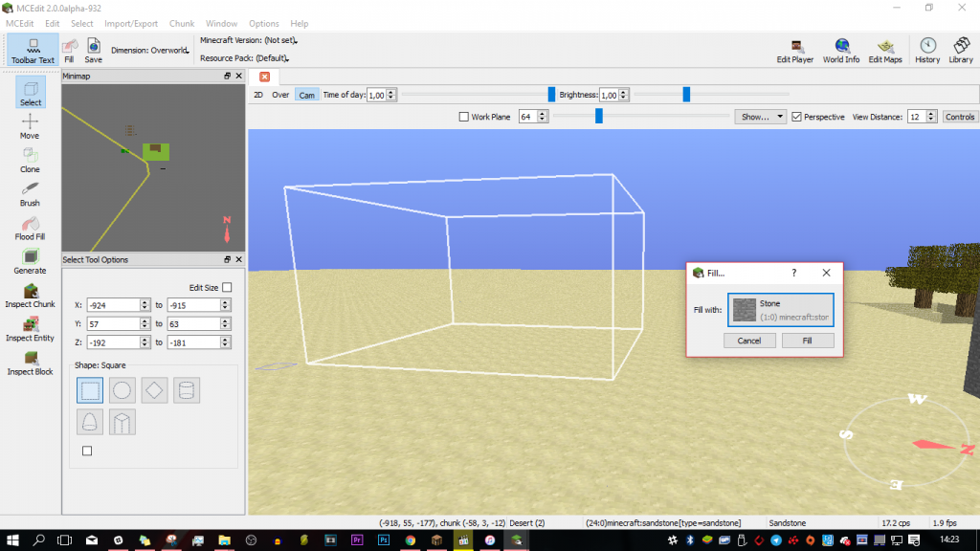Choose the cylinder selection shape
The width and height of the screenshot is (980, 551).
tap(187, 390)
